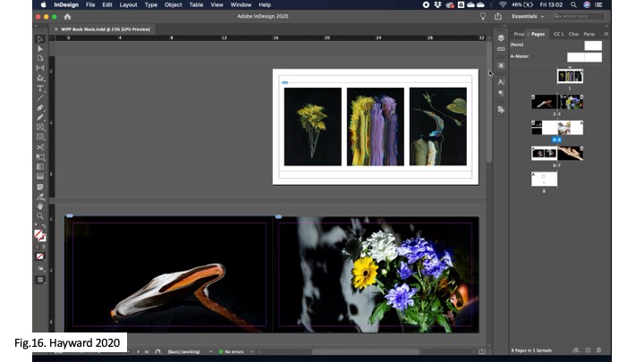The height and width of the screenshot is (362, 644).
Task: Select the 2-3 spread thumbnail
Action: pyautogui.click(x=556, y=102)
